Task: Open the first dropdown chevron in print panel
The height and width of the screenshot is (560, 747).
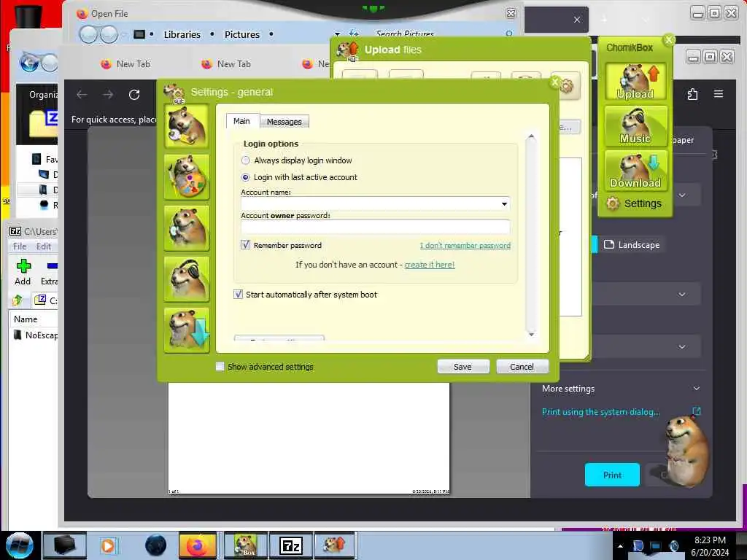Action: coord(682,195)
